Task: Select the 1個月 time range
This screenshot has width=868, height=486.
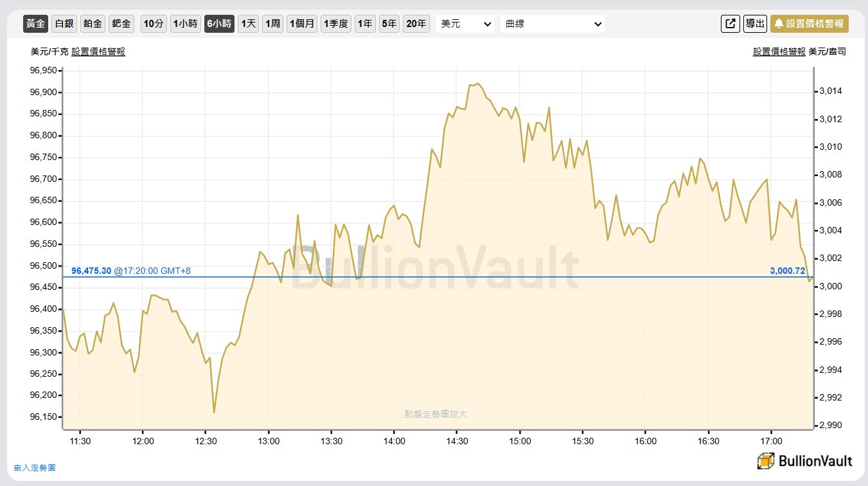Action: tap(302, 24)
